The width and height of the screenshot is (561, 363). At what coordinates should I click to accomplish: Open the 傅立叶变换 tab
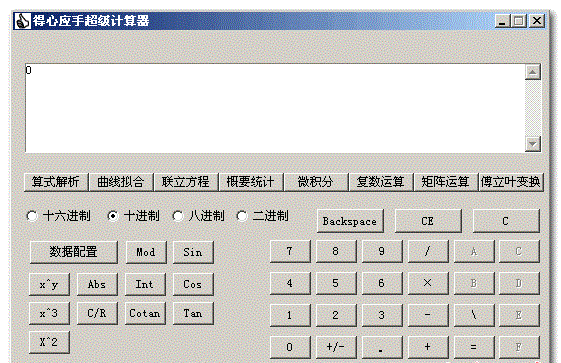[x=511, y=182]
